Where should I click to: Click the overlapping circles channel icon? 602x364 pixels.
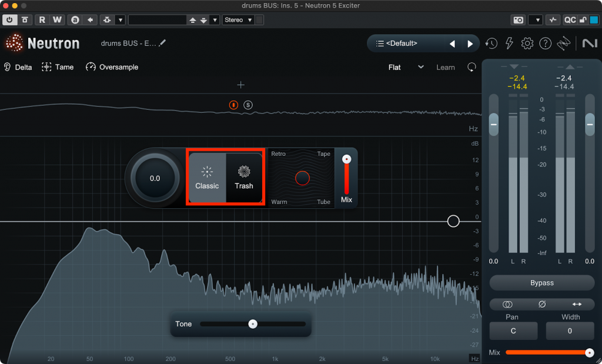pyautogui.click(x=508, y=304)
